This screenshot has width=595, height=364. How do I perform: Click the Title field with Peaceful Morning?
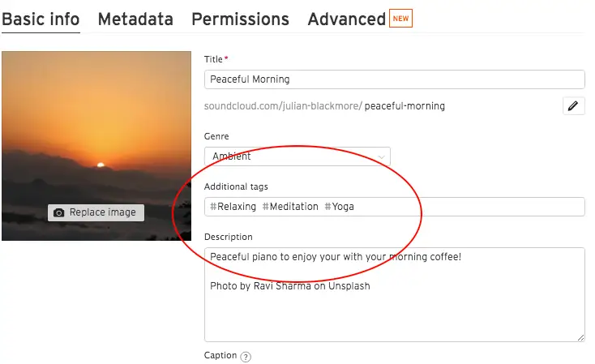point(394,79)
